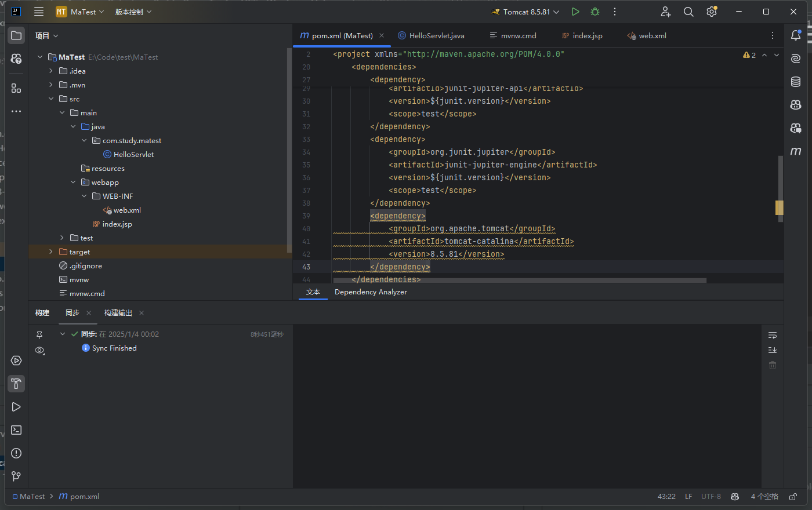Screen dimensions: 812x510
Task: Open 版本控制 dropdown
Action: click(x=133, y=12)
